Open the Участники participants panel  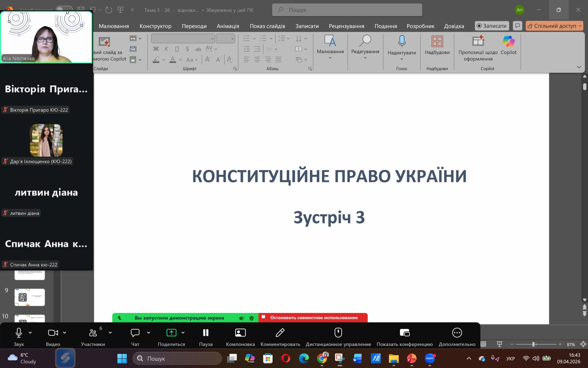93,333
